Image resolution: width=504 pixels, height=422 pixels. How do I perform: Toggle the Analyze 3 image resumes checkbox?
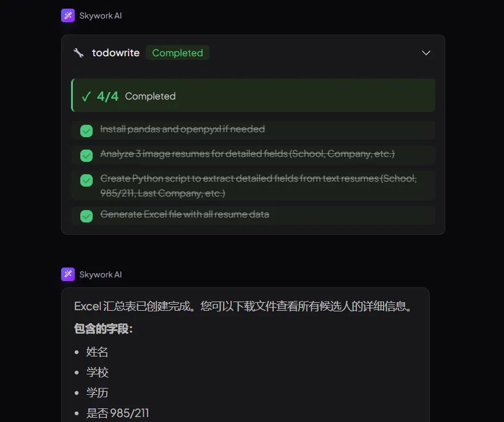86,155
